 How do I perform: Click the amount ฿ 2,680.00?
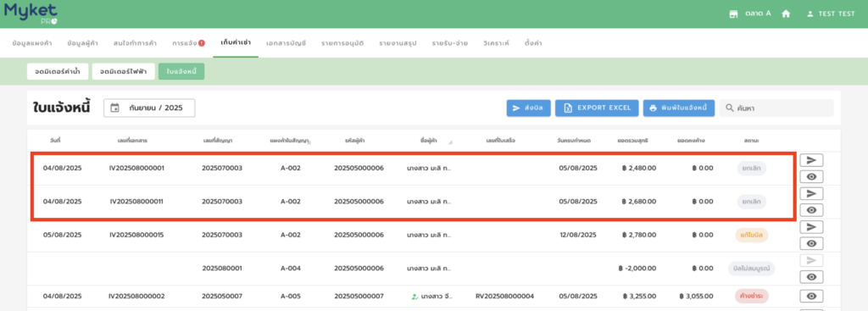click(639, 202)
